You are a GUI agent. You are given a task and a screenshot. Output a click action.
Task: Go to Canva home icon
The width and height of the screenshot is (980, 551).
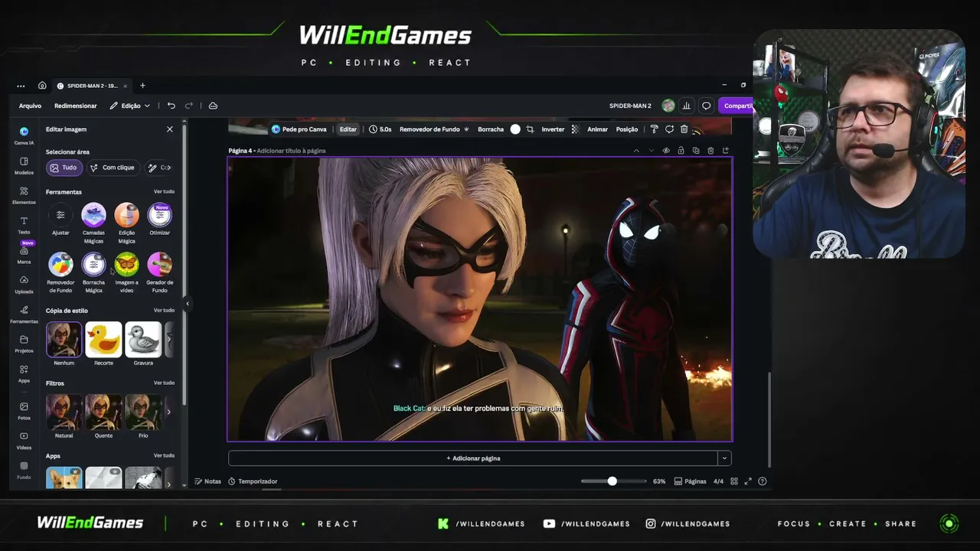(42, 86)
